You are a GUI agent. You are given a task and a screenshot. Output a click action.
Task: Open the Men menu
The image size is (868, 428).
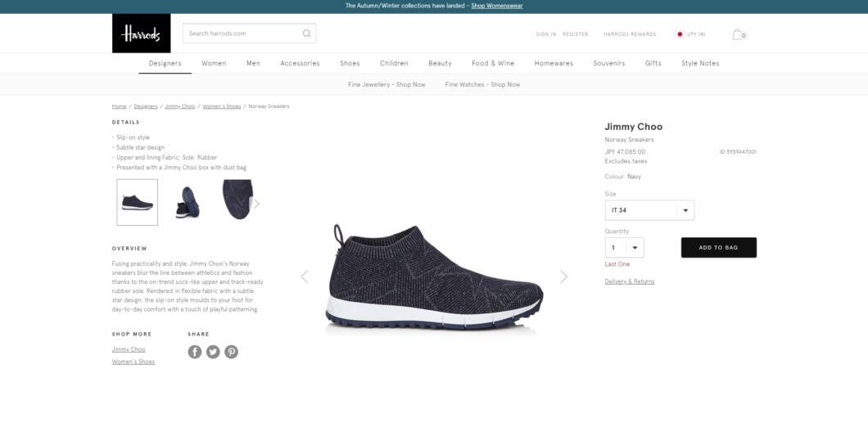[253, 63]
